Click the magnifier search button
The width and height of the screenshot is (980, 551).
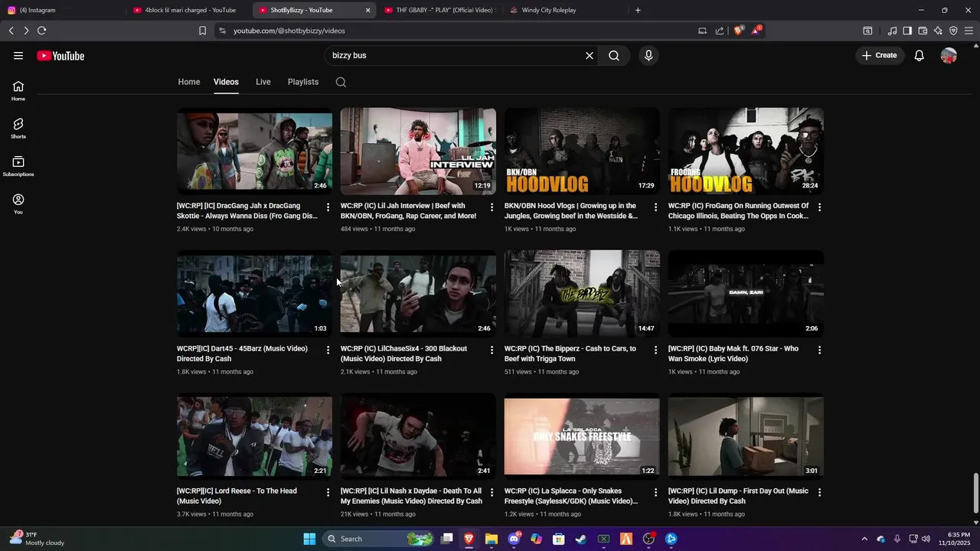[614, 56]
